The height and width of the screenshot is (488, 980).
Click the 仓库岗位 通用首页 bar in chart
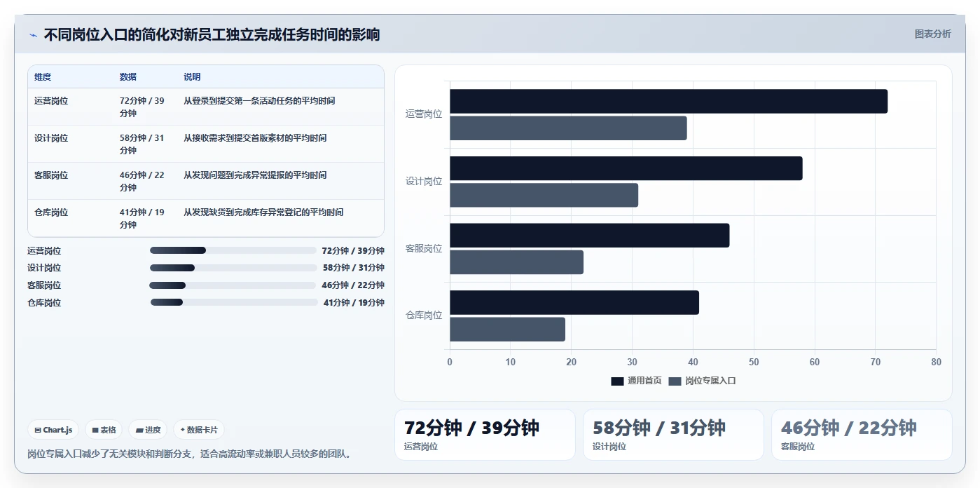pyautogui.click(x=574, y=302)
